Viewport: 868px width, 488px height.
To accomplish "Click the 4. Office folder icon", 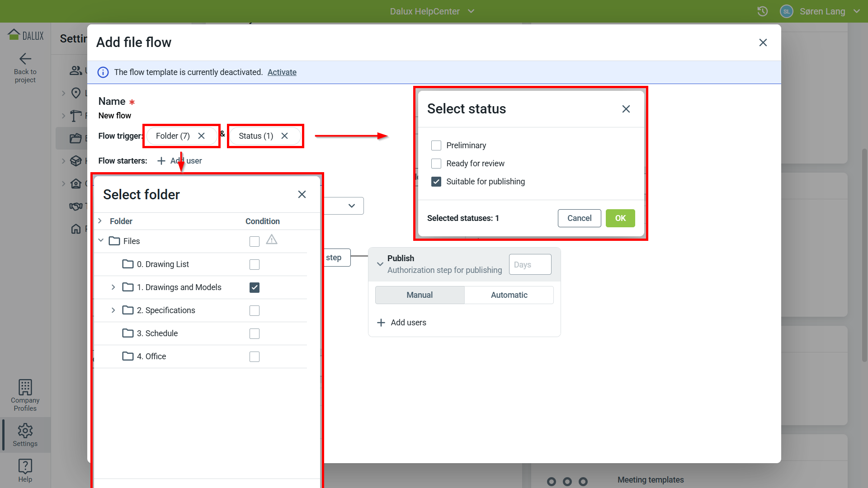I will 128,356.
